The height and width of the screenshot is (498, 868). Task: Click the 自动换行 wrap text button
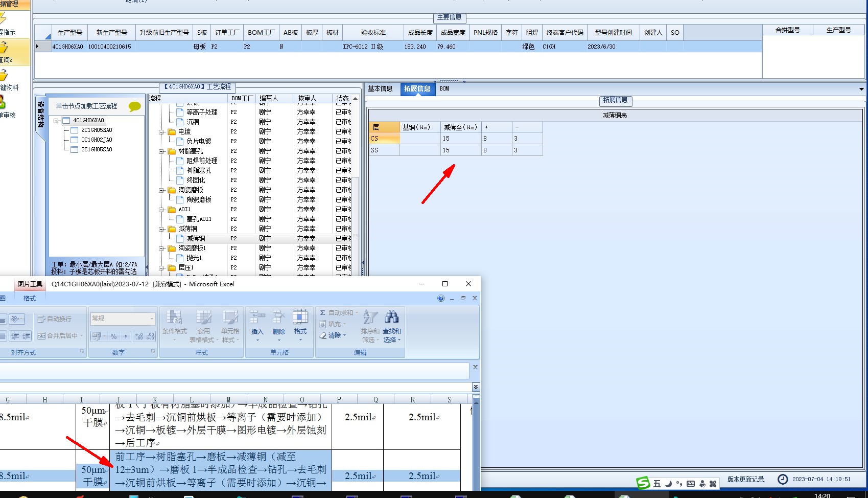[x=55, y=319]
